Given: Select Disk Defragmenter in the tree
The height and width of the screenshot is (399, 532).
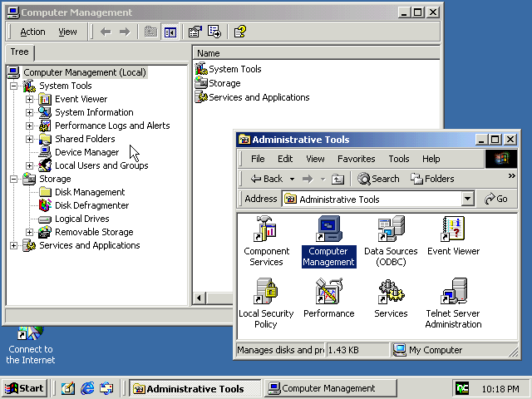Looking at the screenshot, I should click(92, 205).
